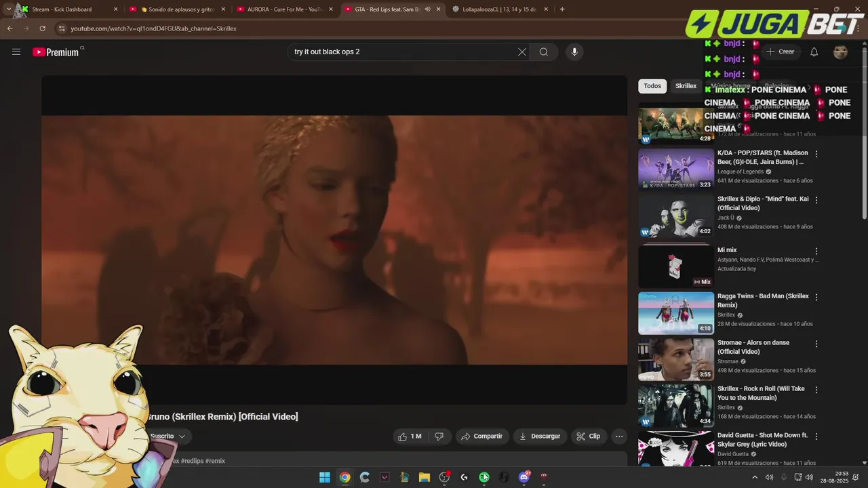Viewport: 868px width, 488px height.
Task: Open Skrillex & Diplo Mind thumbnail
Action: (x=676, y=216)
